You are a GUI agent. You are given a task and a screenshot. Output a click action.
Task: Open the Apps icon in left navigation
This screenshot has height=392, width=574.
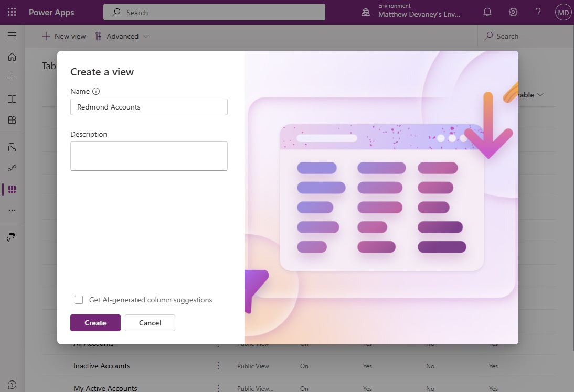pos(12,119)
